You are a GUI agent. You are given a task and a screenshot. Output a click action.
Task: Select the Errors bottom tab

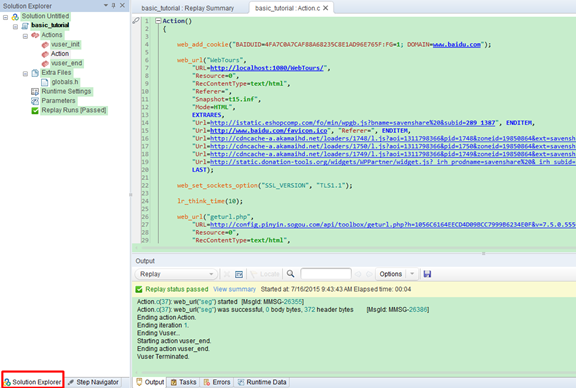217,382
